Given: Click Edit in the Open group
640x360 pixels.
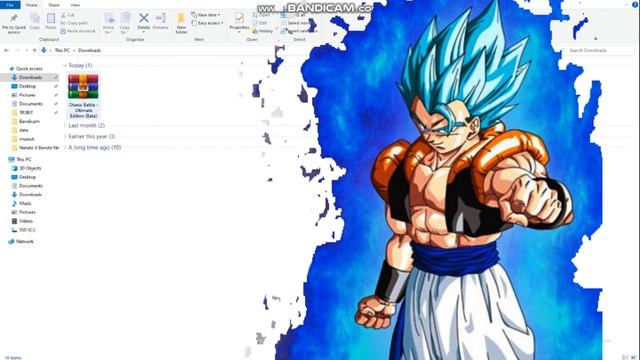Looking at the screenshot, I should click(260, 23).
